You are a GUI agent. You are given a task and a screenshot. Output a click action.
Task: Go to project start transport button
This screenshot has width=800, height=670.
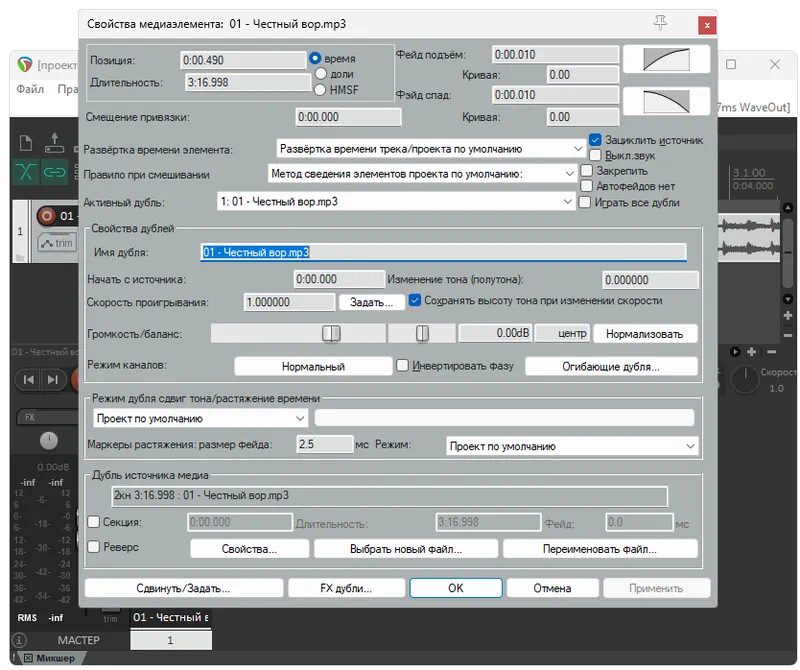[x=29, y=380]
